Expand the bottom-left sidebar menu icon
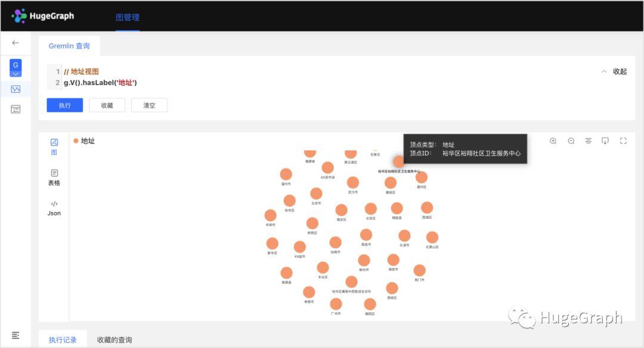 coord(16,335)
